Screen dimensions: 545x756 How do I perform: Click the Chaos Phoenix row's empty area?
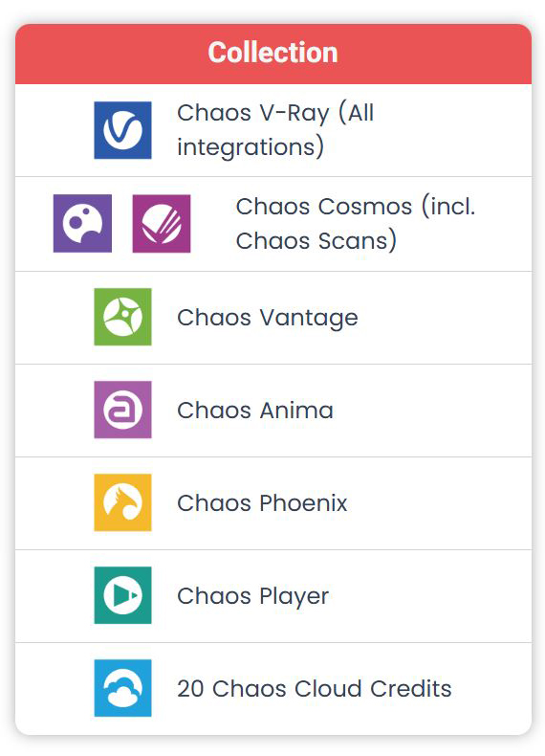(x=439, y=502)
